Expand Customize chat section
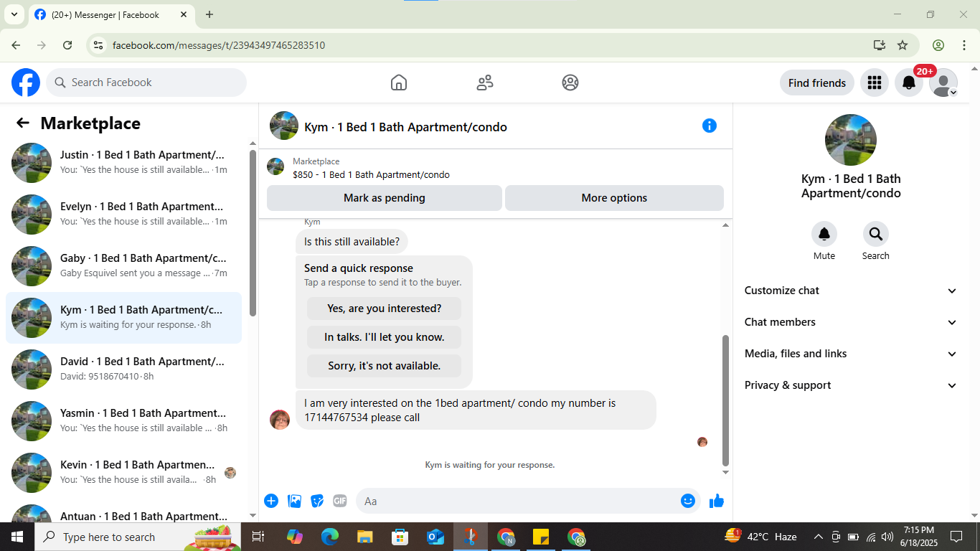The width and height of the screenshot is (980, 551). (x=851, y=291)
